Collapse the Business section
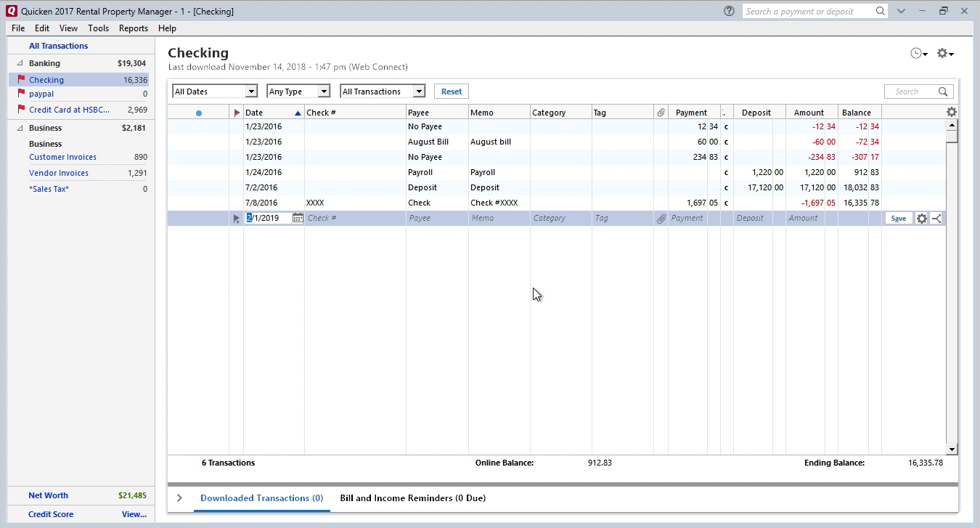 click(x=20, y=128)
